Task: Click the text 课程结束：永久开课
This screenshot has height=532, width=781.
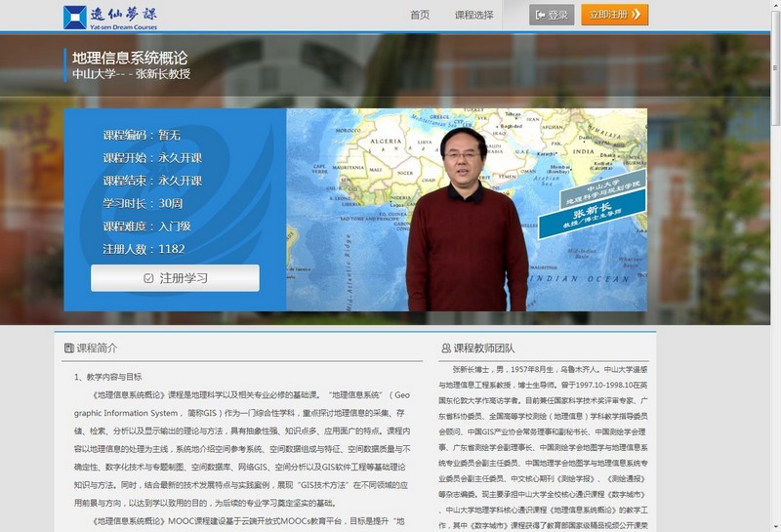Action: click(152, 181)
